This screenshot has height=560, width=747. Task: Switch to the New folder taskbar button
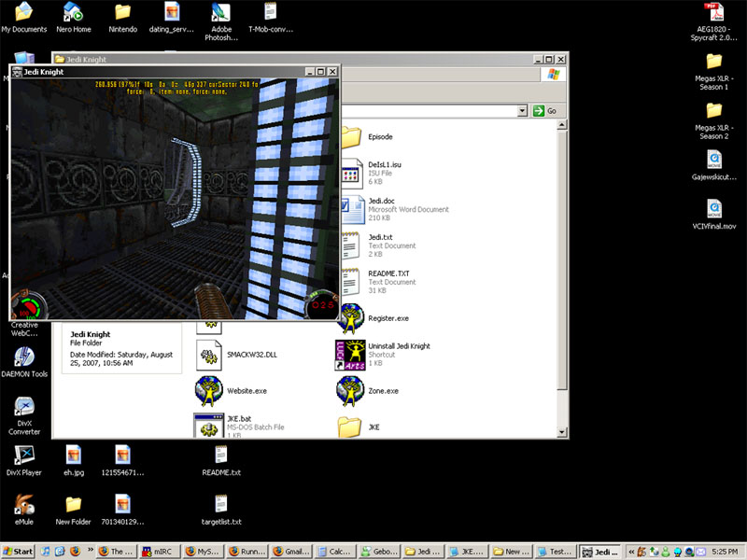[x=511, y=552]
